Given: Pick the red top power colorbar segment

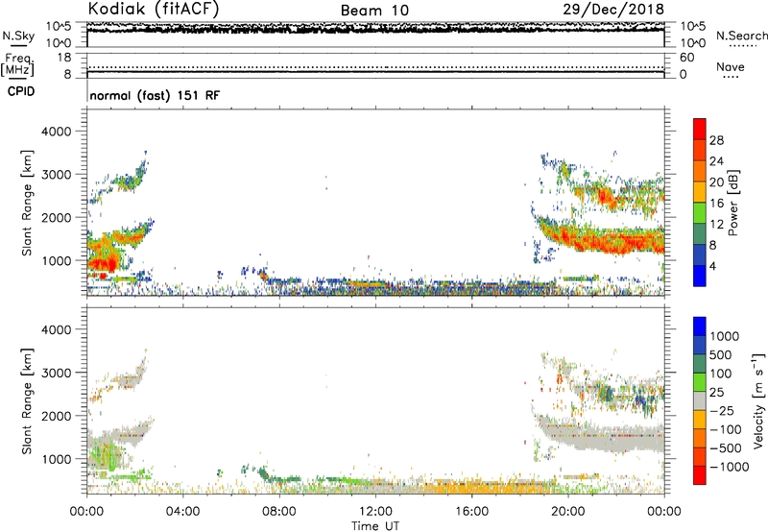Looking at the screenshot, I should pos(700,129).
